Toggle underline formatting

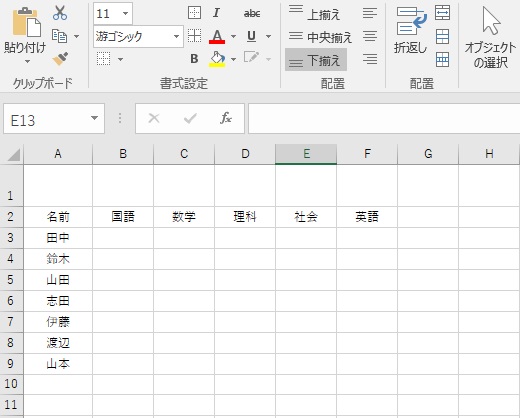(x=252, y=36)
